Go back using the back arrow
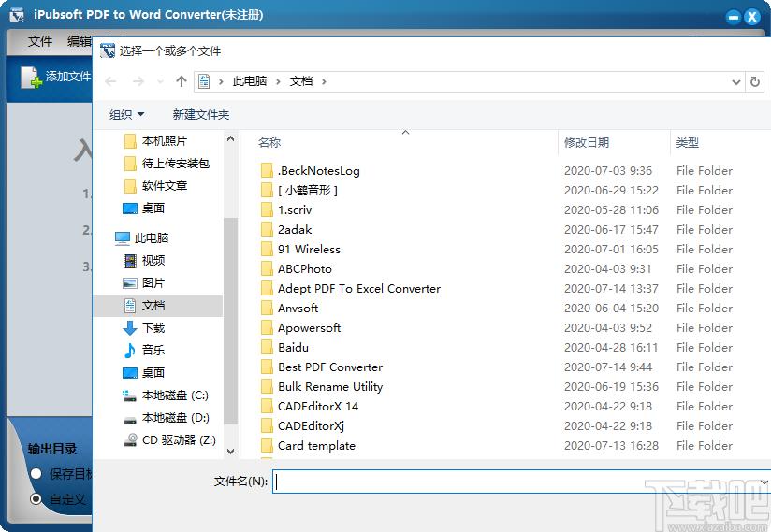The image size is (771, 532). pos(110,81)
